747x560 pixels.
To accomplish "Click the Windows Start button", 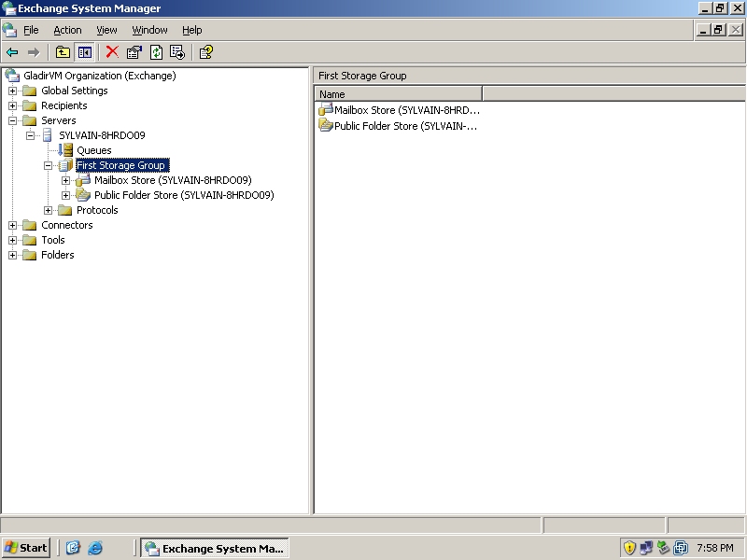I will pos(26,548).
